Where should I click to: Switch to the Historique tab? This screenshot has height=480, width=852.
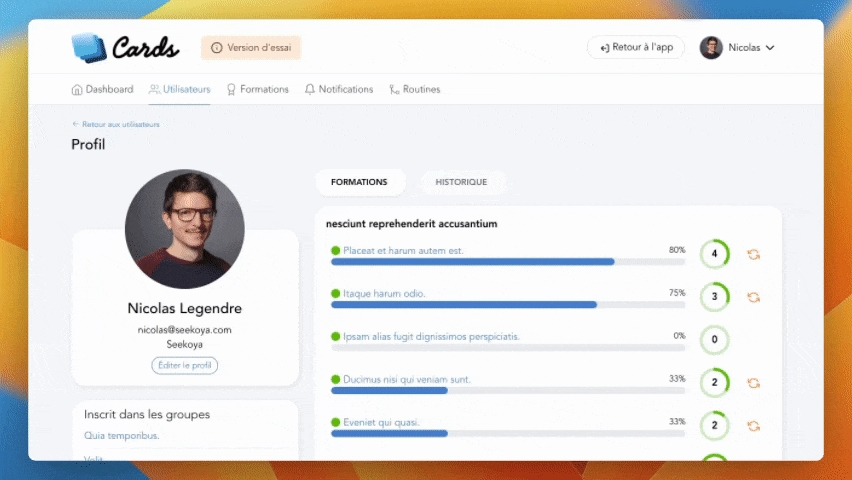461,182
